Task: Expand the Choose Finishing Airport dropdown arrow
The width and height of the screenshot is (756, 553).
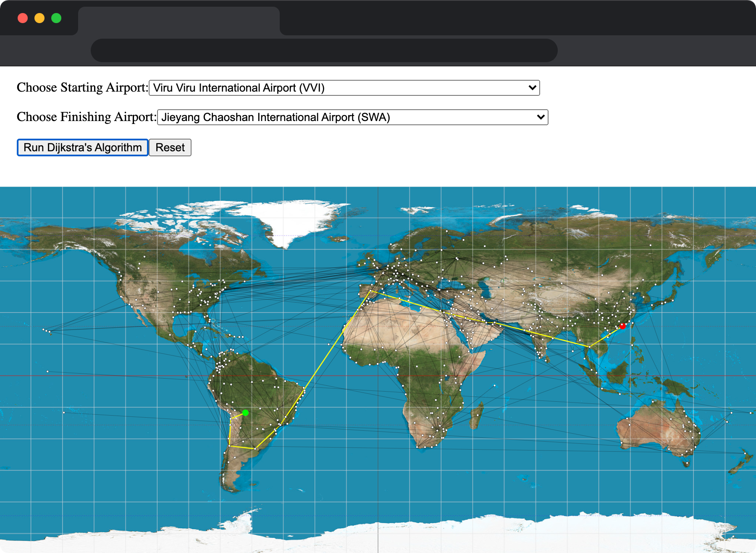Action: [541, 117]
